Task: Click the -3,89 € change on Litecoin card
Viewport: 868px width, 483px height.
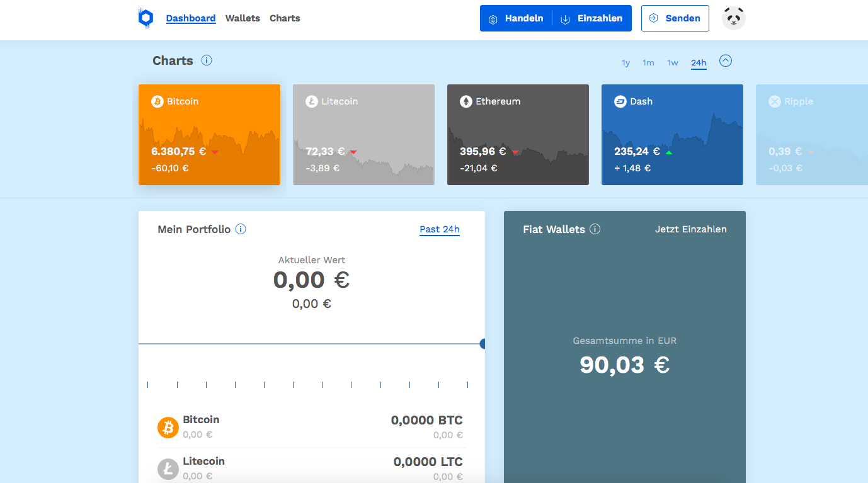Action: [x=323, y=168]
